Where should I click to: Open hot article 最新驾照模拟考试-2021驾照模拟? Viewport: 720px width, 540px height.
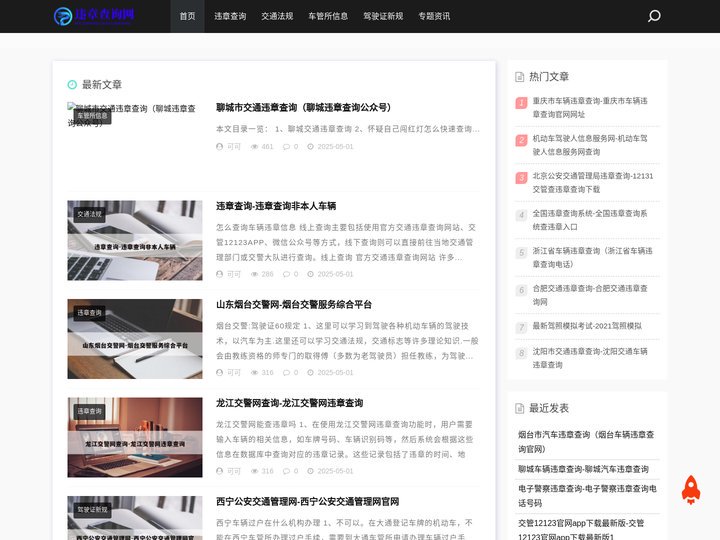587,326
